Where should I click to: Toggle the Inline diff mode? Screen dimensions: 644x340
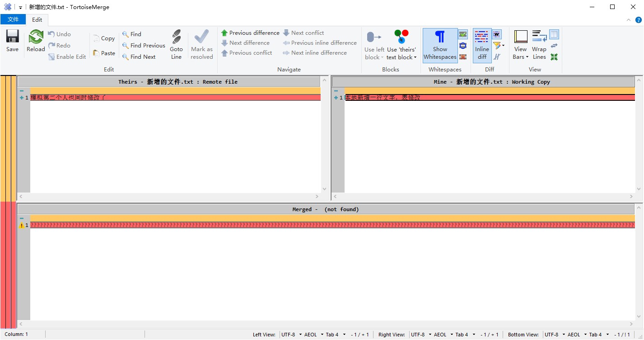coord(482,45)
